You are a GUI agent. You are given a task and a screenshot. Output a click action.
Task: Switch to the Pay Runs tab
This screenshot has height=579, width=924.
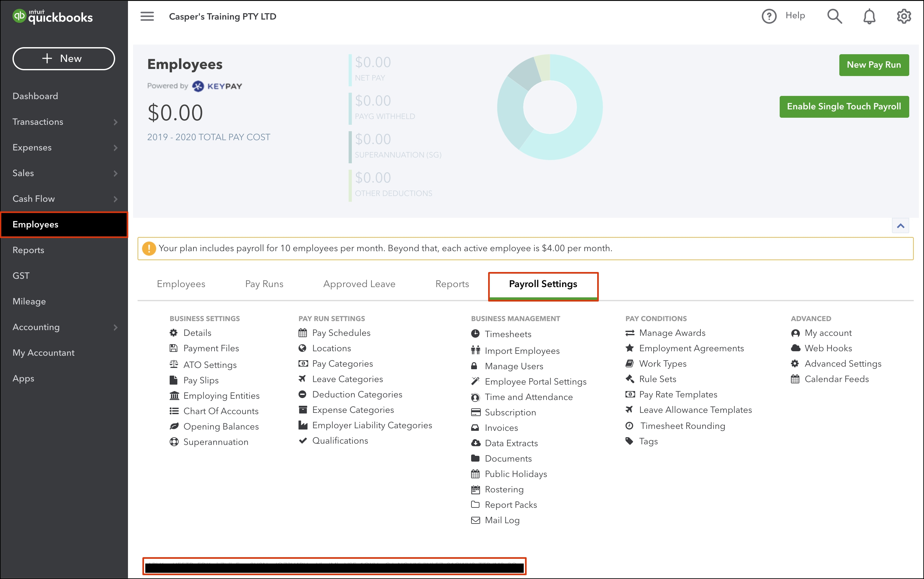(x=264, y=284)
